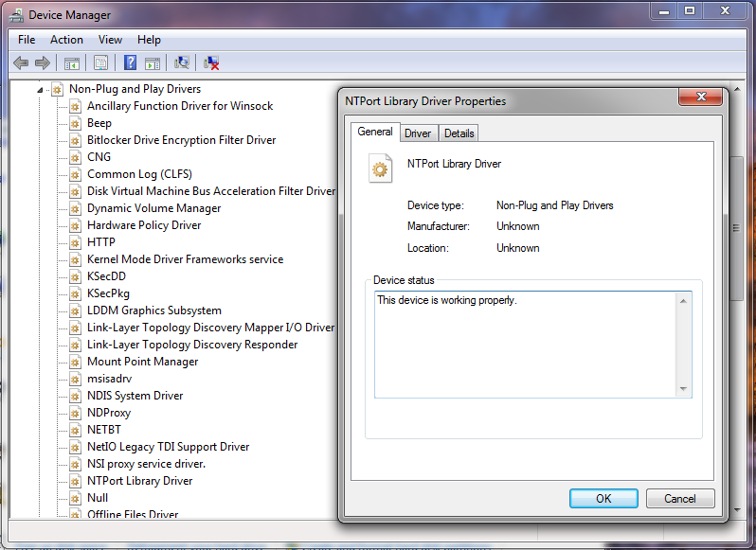Select Disk Virtual Machine Bus Acceleration Filter Driver

coord(211,191)
